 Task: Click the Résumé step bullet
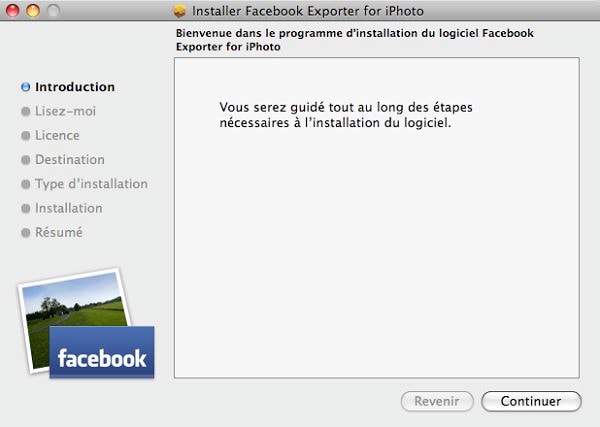click(x=26, y=233)
